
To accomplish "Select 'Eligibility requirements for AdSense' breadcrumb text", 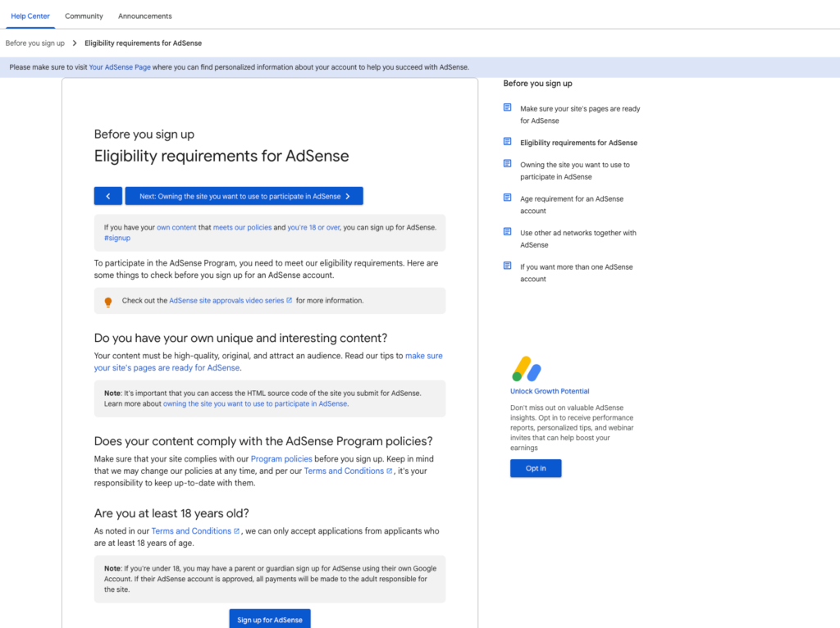I will click(143, 43).
